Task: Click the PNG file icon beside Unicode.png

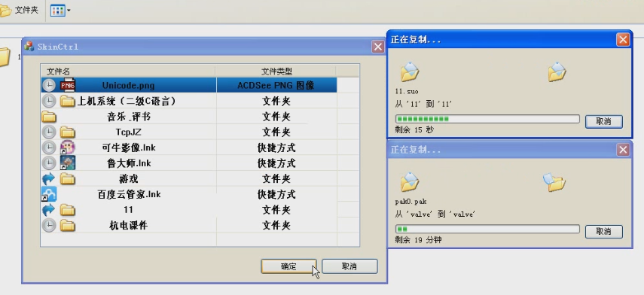Action: [x=68, y=85]
